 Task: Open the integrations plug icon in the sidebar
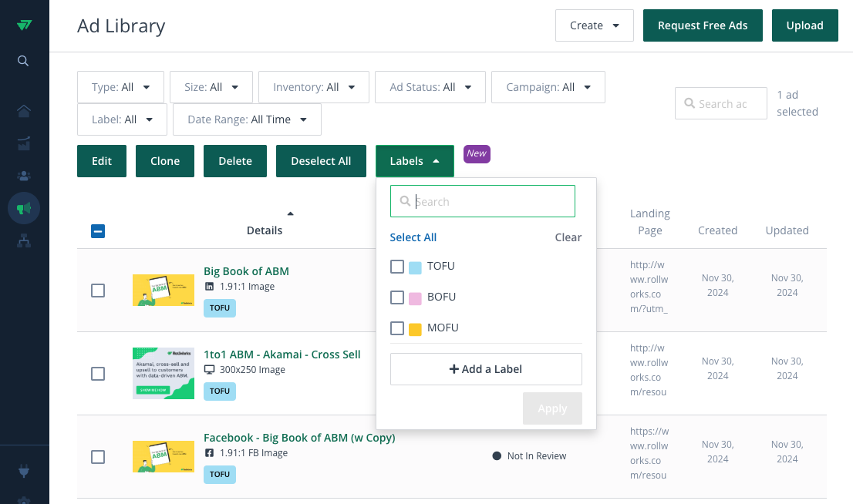click(24, 471)
